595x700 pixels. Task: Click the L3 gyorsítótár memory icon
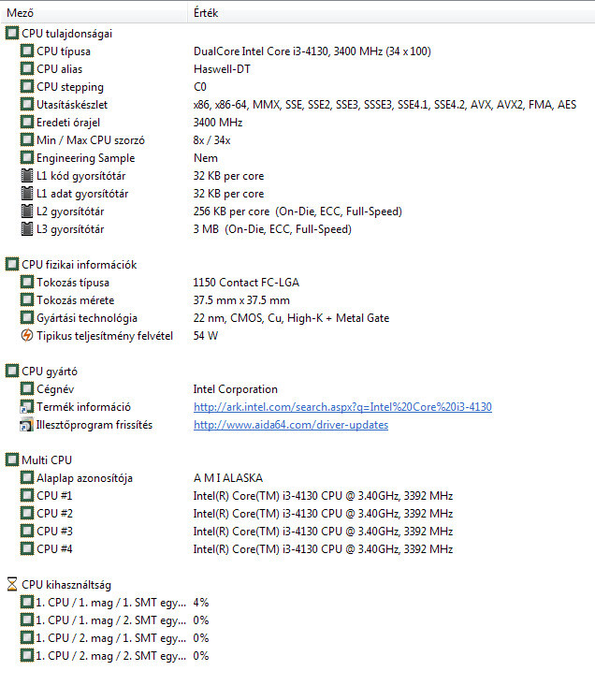pyautogui.click(x=27, y=229)
